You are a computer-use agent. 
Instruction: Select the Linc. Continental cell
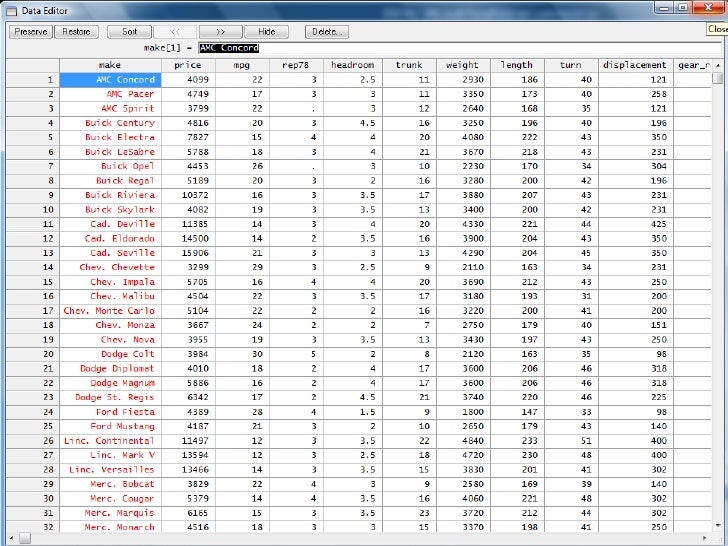tap(110, 441)
